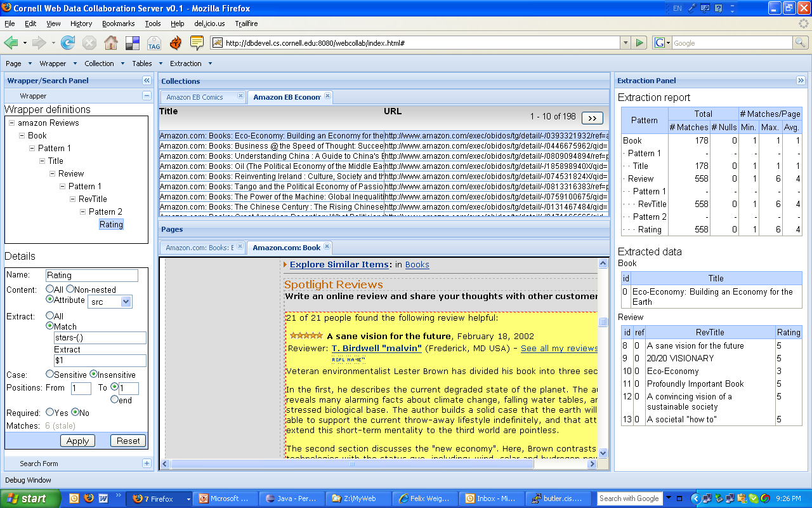
Task: Select the Sensitive case radio button
Action: pyautogui.click(x=50, y=374)
